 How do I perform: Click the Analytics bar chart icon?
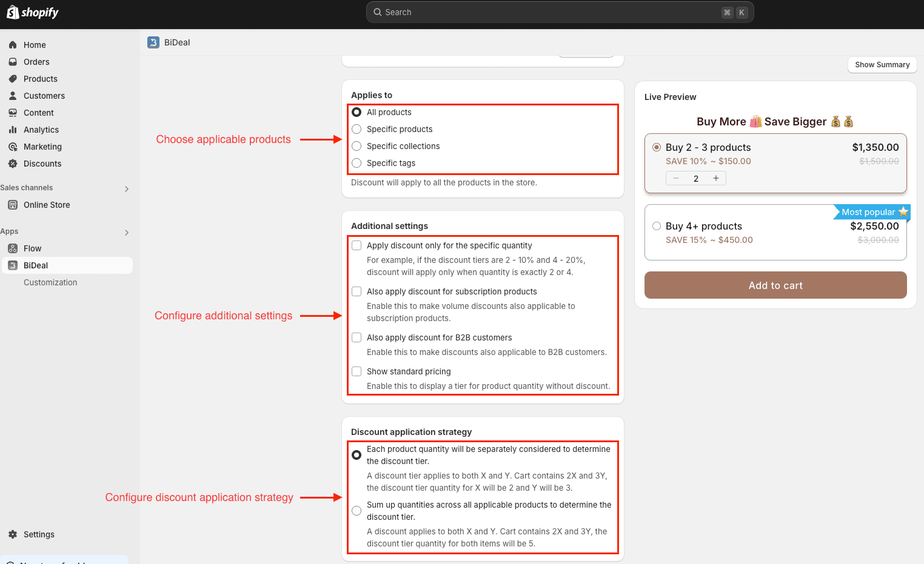click(x=13, y=130)
